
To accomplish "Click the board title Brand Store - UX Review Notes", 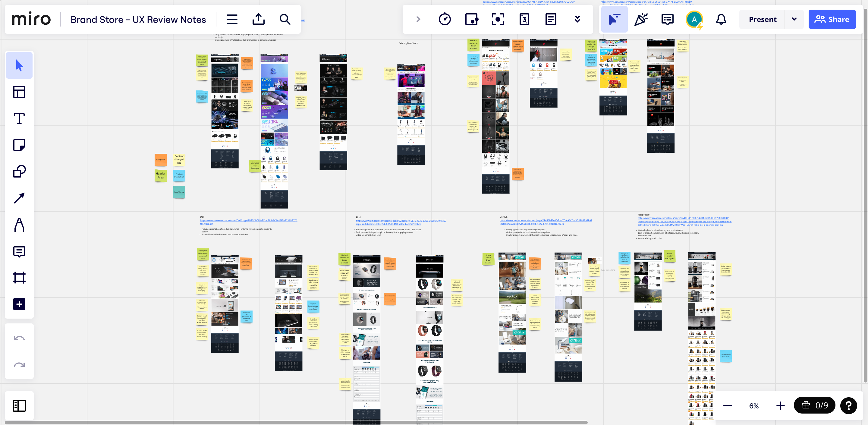I will [x=138, y=20].
